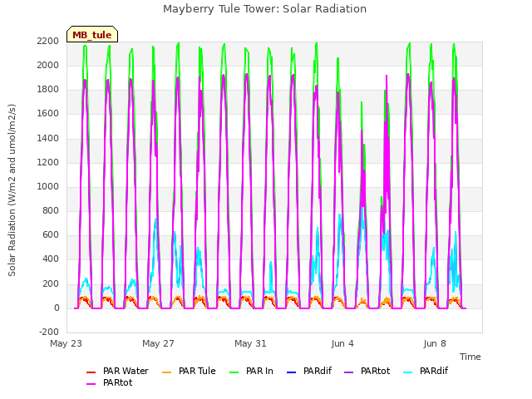This screenshot has height=399, width=532.
Task: Toggle the purple PARtot legend entry
Action: 367,372
